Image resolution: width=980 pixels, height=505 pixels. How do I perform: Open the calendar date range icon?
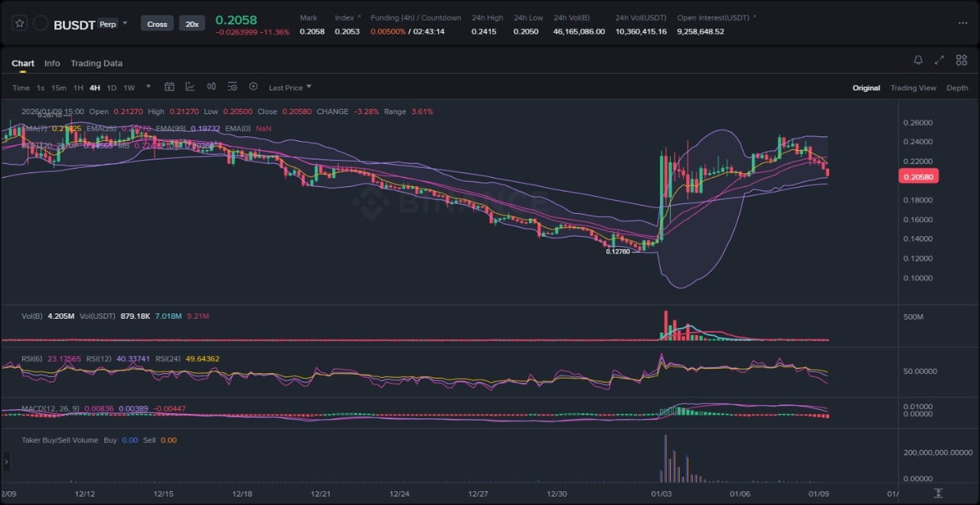coord(169,87)
